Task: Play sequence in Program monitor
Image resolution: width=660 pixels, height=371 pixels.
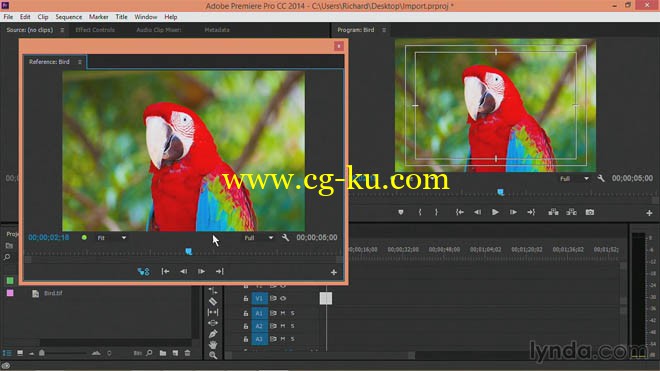Action: pos(495,212)
